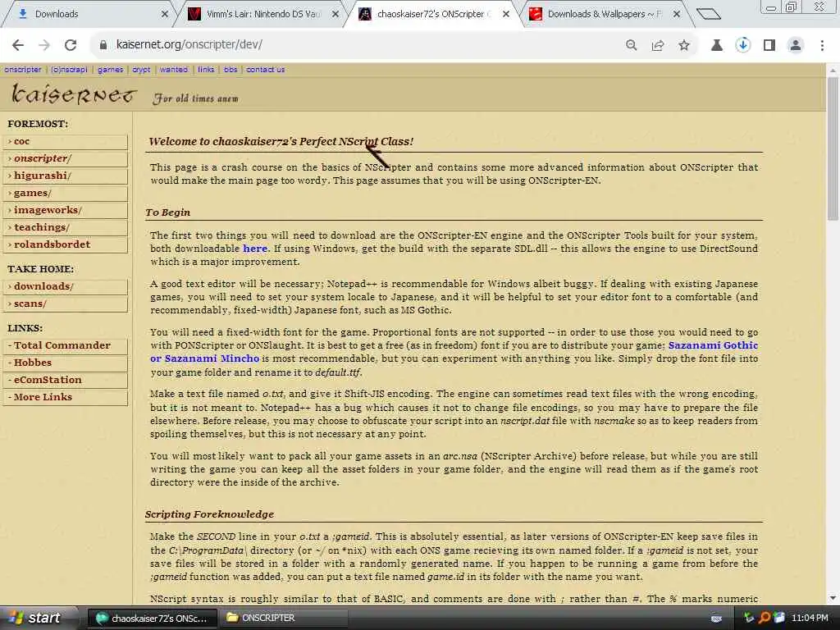Click the 'or Sazanami Mincho' font link

[x=204, y=359]
